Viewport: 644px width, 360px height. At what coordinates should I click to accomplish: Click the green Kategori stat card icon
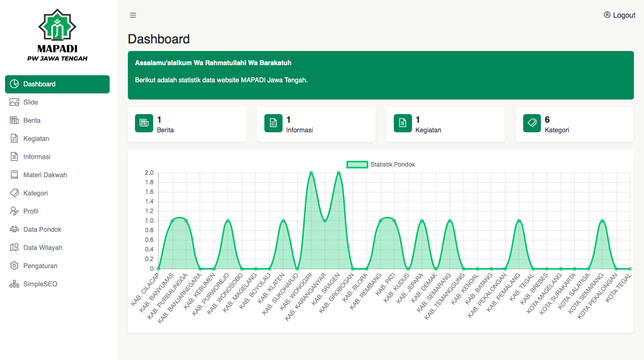point(532,123)
